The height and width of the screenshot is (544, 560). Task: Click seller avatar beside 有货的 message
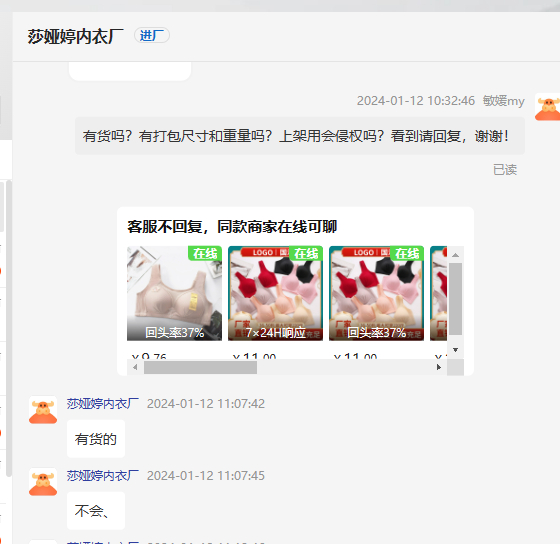(x=43, y=410)
